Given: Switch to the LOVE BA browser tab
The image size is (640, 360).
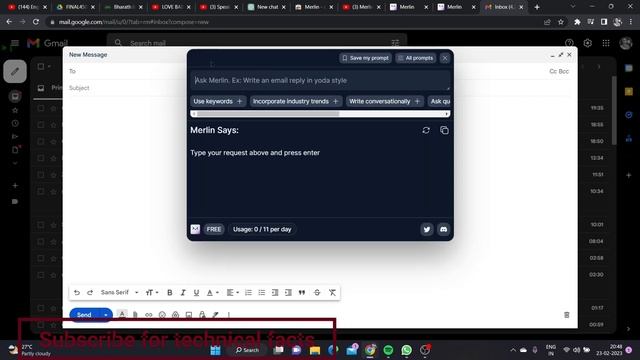Looking at the screenshot, I should 171,7.
